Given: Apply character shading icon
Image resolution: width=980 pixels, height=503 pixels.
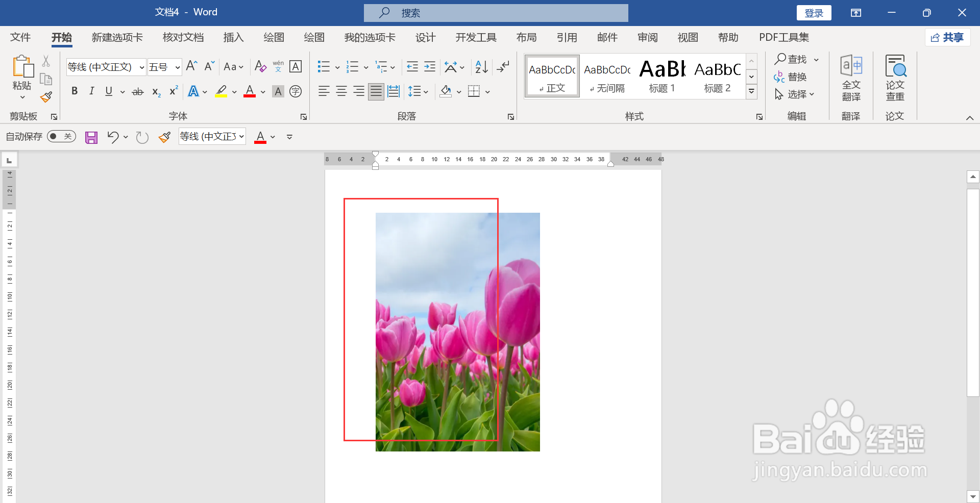Looking at the screenshot, I should [278, 91].
